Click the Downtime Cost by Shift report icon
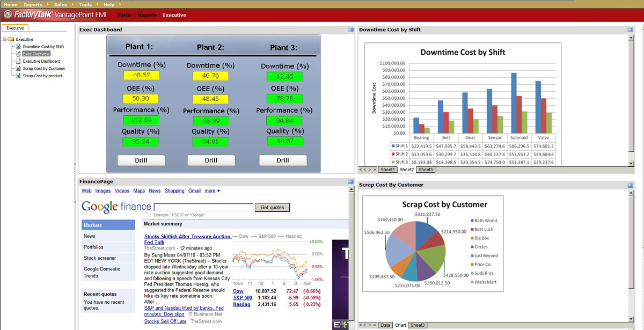Viewport: 644px width, 330px height. tap(18, 47)
